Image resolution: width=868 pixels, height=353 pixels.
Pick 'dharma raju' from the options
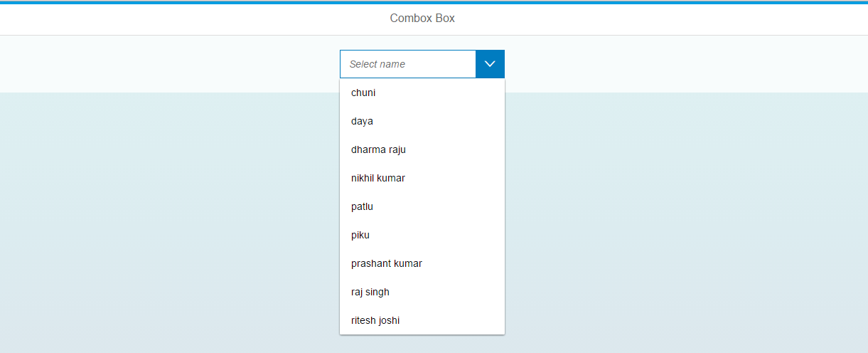[422, 149]
